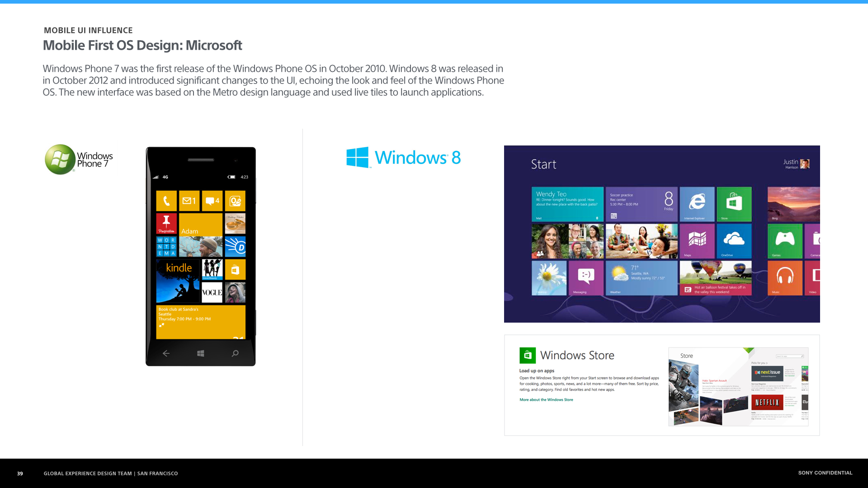This screenshot has width=868, height=488.
Task: Open the Mail tile showing 1 message
Action: [189, 201]
